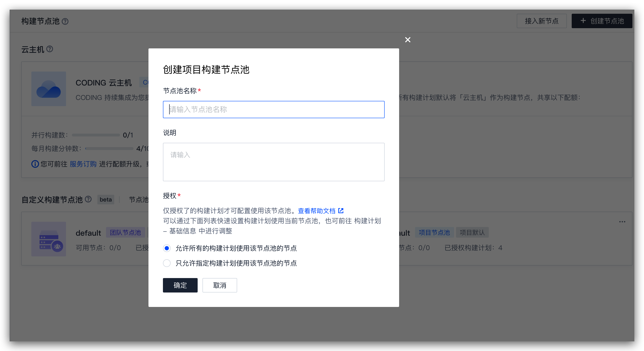Click 创建节点池 button in header

(602, 21)
